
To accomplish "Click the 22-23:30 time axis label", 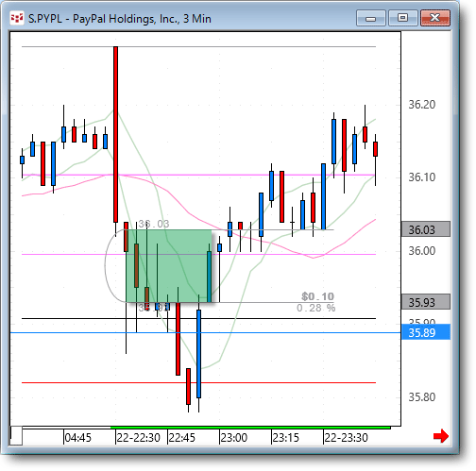I will [x=346, y=438].
